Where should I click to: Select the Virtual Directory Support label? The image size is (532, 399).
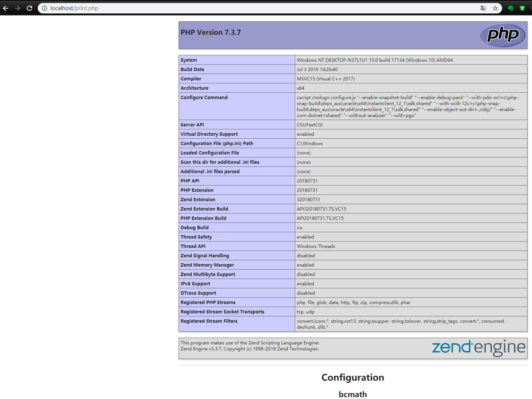(209, 134)
